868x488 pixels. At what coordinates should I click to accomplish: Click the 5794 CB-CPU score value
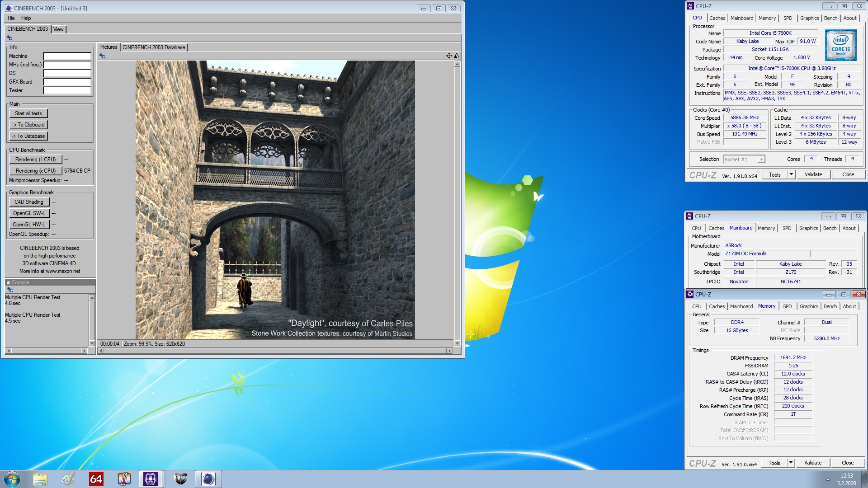click(78, 171)
